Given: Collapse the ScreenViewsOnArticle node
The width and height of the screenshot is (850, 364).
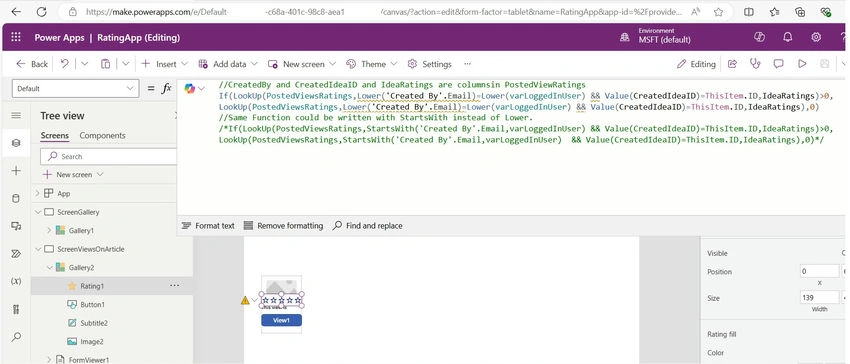Looking at the screenshot, I should pos(37,249).
